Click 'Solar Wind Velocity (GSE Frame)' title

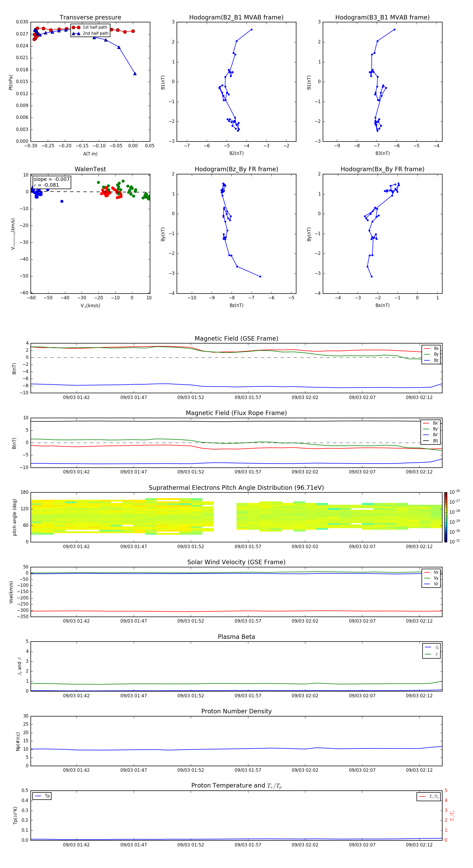coord(236,562)
